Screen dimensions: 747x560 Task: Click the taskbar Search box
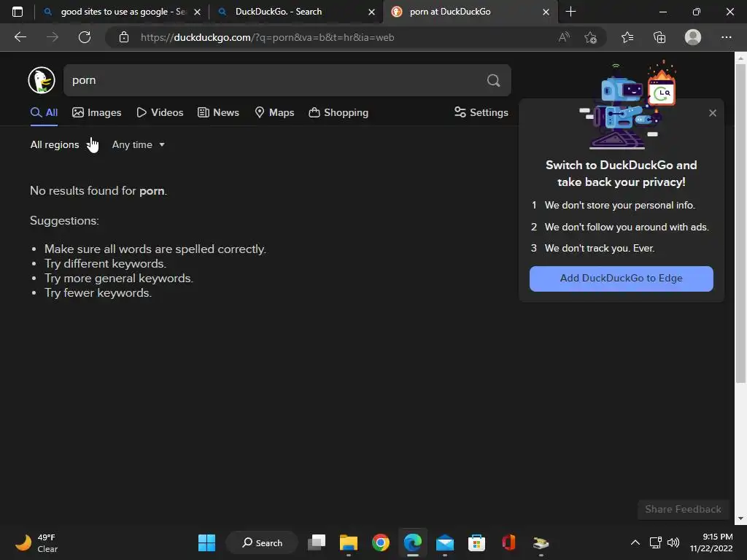(262, 542)
